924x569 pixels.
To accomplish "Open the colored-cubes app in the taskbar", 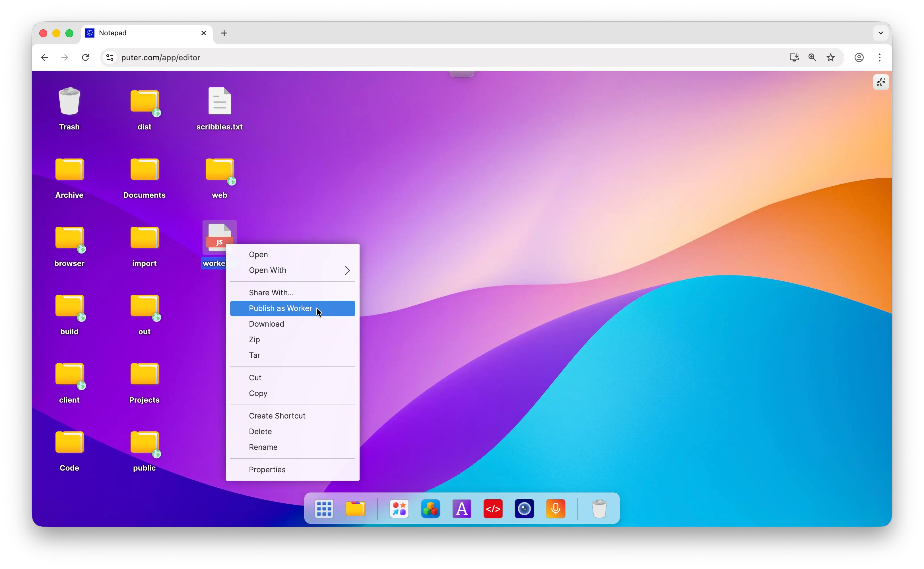I will tap(431, 508).
